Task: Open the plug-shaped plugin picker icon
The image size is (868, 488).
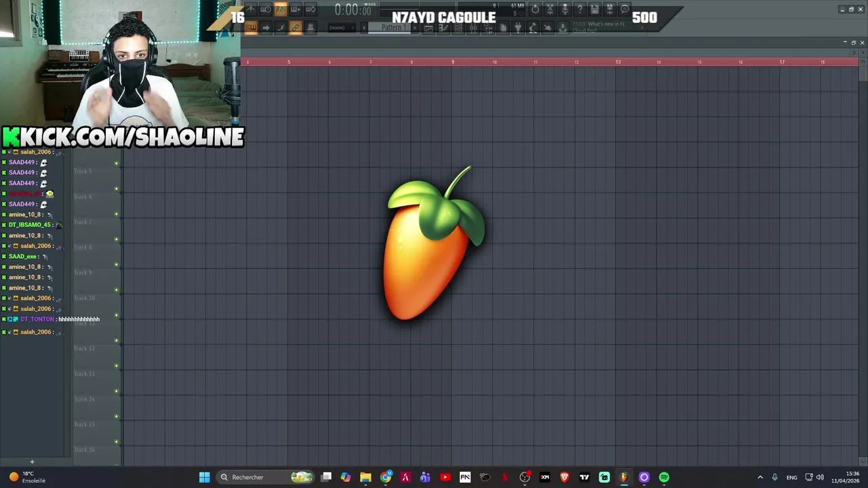Action: tap(518, 28)
